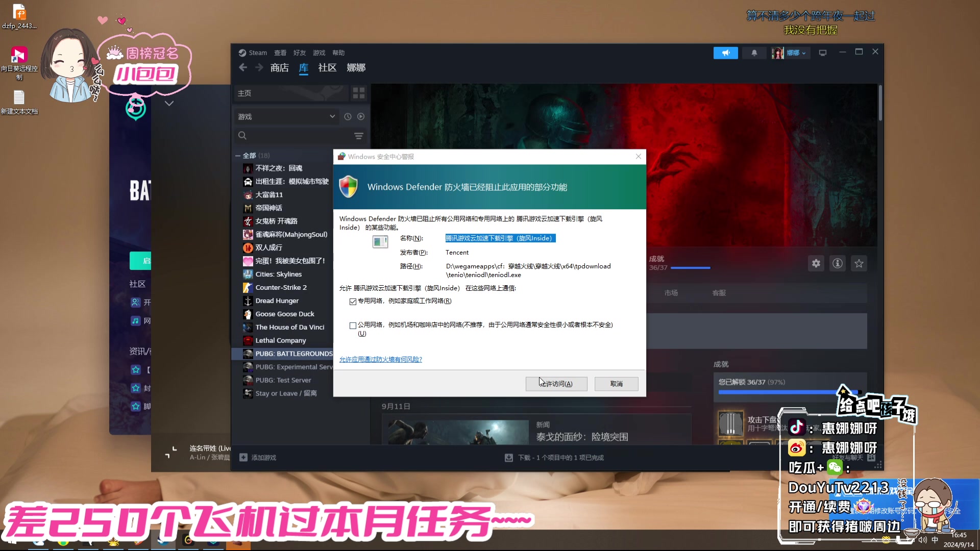The height and width of the screenshot is (551, 980).
Task: Select Stay or Leave / 留离
Action: point(286,394)
